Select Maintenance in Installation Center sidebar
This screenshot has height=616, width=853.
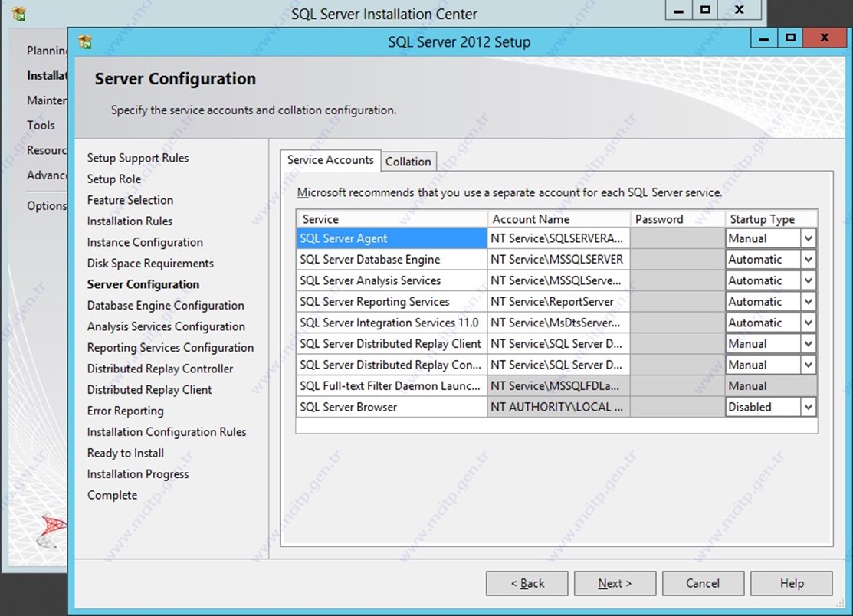click(x=47, y=100)
